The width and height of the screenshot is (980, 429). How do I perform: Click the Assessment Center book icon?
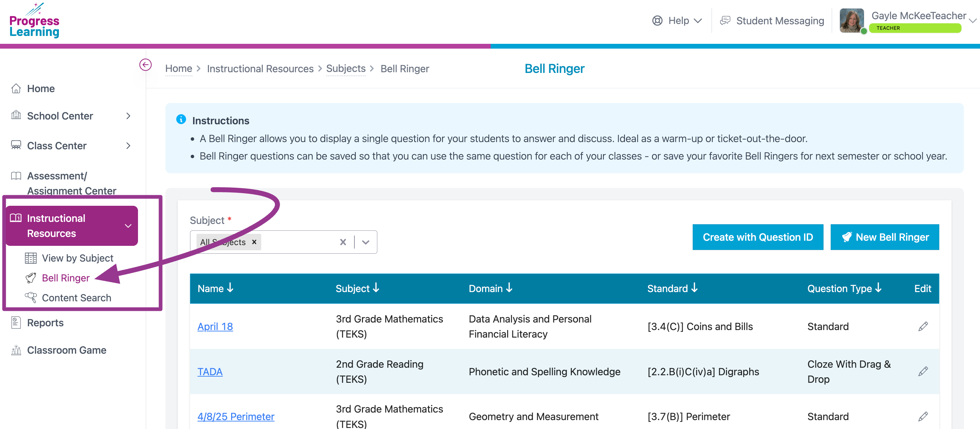(16, 176)
